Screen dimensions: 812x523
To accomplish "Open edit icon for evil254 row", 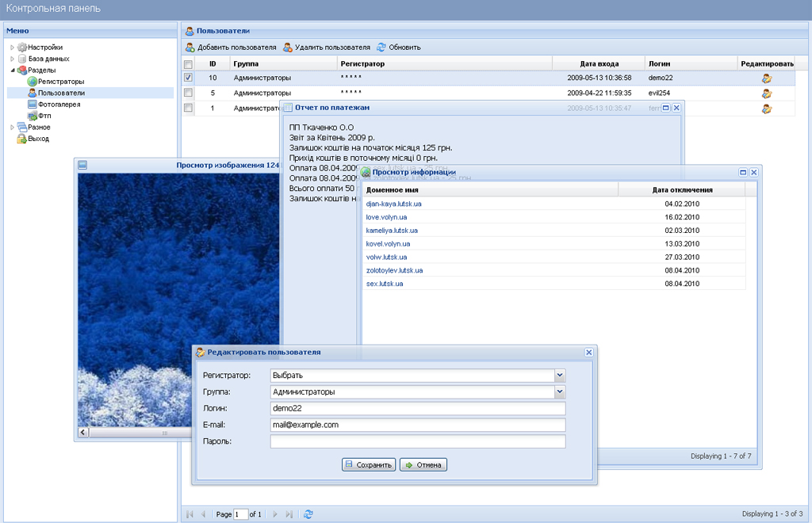I will click(767, 94).
